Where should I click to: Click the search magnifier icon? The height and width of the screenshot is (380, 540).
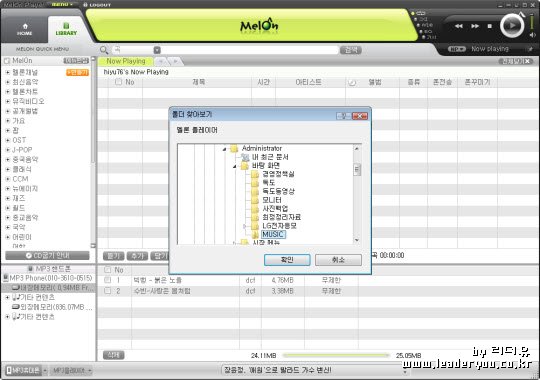point(104,50)
